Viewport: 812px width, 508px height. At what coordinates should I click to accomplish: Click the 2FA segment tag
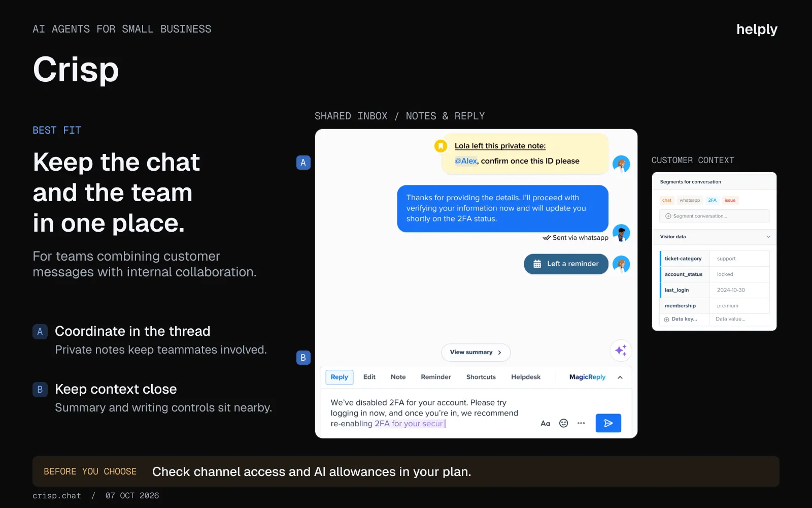click(712, 200)
